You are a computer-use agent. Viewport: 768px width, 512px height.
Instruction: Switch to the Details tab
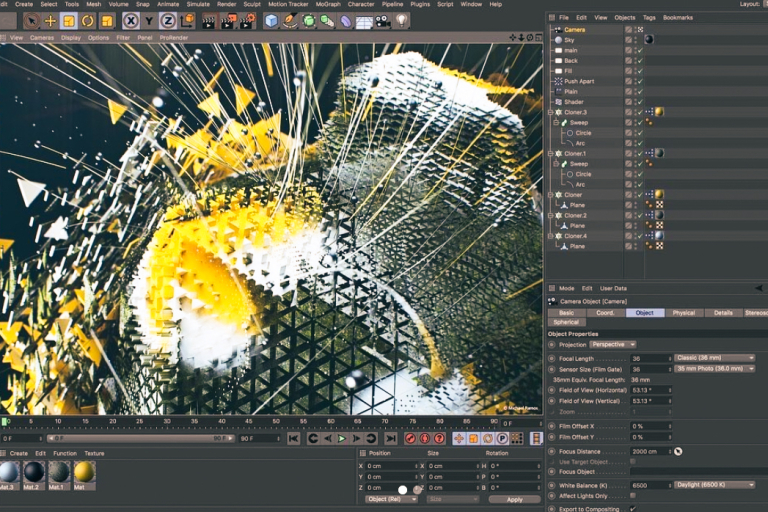click(723, 313)
